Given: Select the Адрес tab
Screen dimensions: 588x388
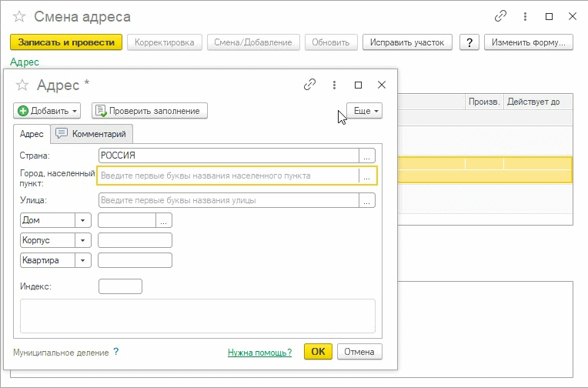Looking at the screenshot, I should tap(32, 134).
